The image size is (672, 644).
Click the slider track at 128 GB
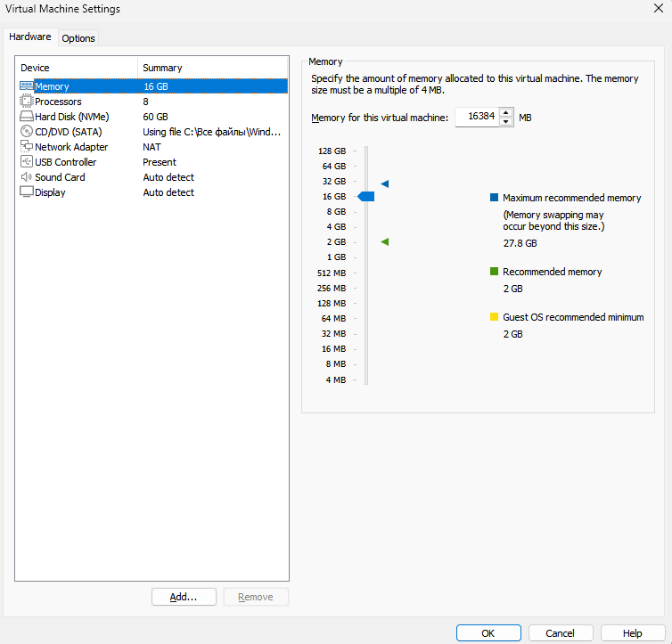coord(366,151)
